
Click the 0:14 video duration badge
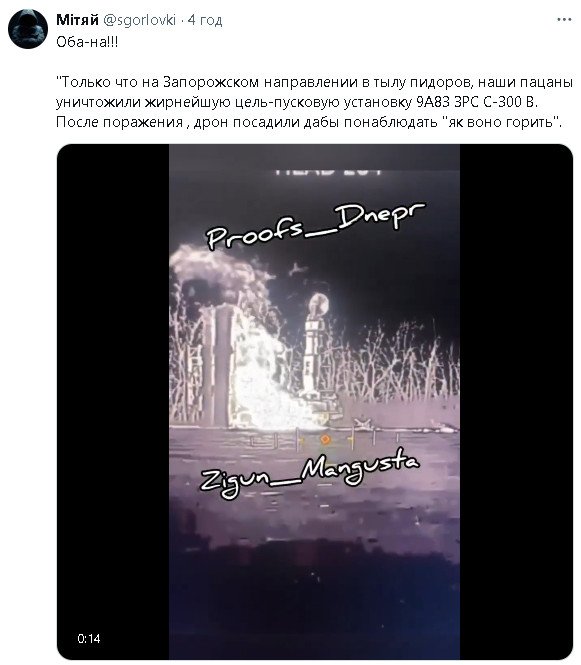(89, 639)
